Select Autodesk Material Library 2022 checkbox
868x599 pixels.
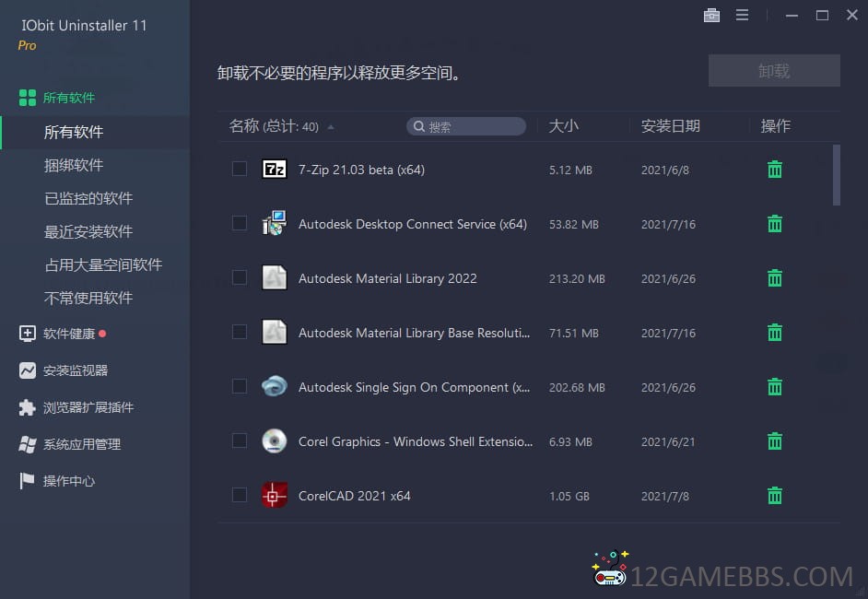pos(240,277)
